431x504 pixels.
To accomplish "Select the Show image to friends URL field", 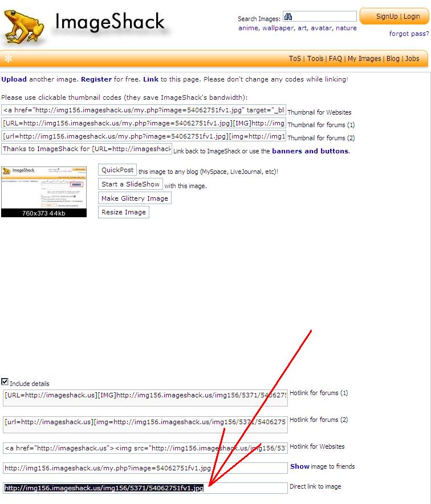I will pyautogui.click(x=145, y=468).
